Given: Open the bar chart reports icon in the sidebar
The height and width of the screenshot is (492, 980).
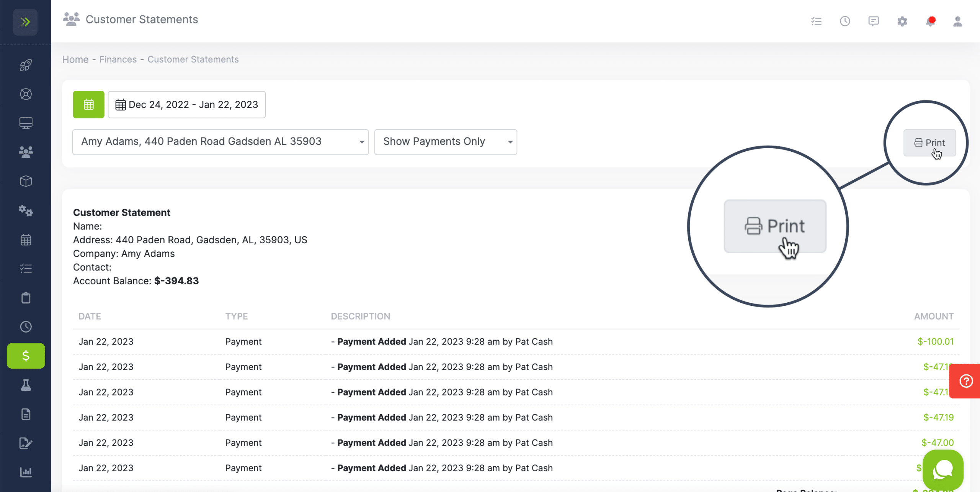Looking at the screenshot, I should pyautogui.click(x=26, y=472).
